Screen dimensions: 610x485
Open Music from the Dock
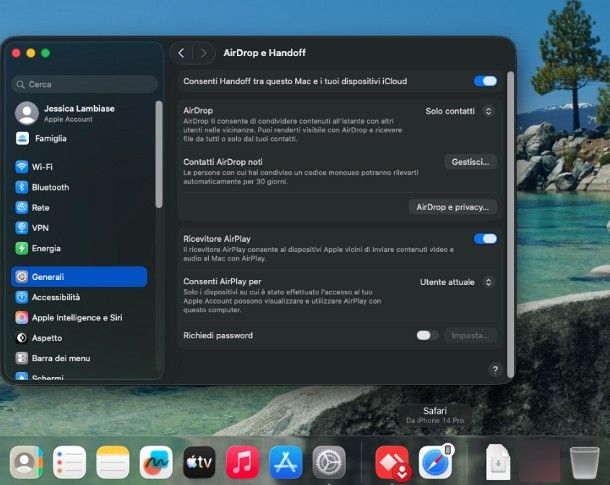pyautogui.click(x=242, y=462)
